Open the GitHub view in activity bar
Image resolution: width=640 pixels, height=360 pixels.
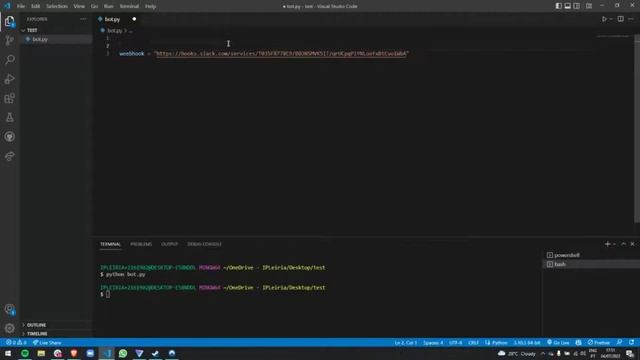click(x=9, y=136)
